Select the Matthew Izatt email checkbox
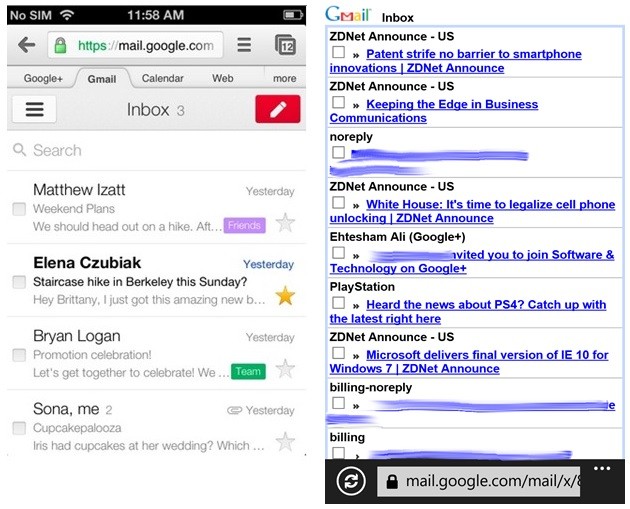 19,209
